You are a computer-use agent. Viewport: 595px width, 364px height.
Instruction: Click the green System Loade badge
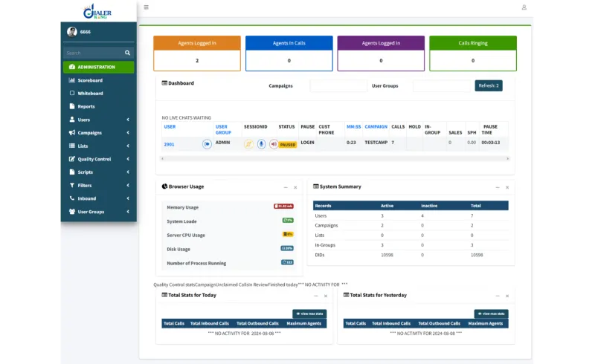[288, 221]
